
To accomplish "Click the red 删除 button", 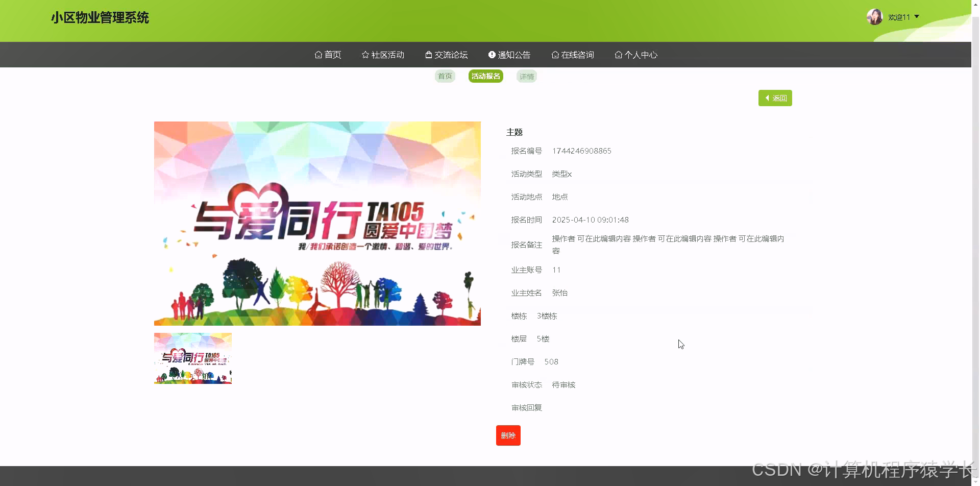I will click(508, 435).
